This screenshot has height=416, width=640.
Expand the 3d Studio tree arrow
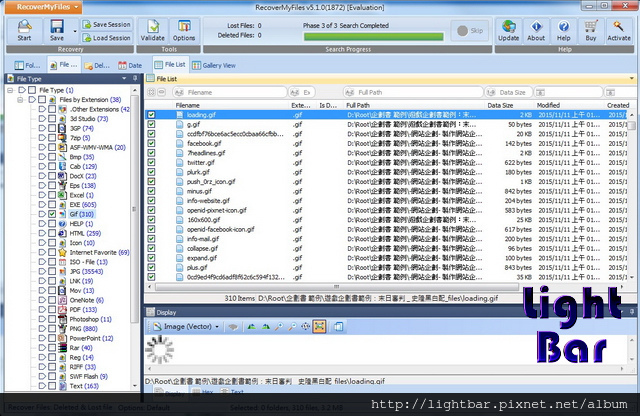42,118
